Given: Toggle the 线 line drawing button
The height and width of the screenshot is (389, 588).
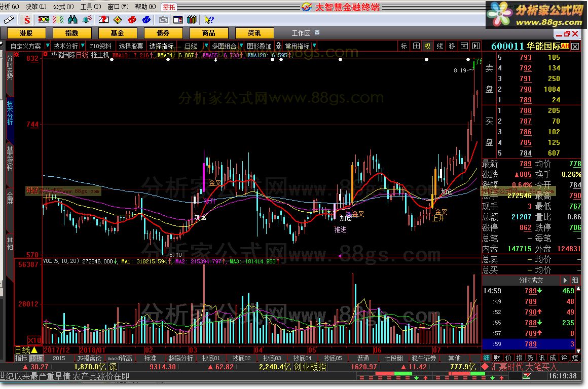Looking at the screenshot, I should [440, 46].
